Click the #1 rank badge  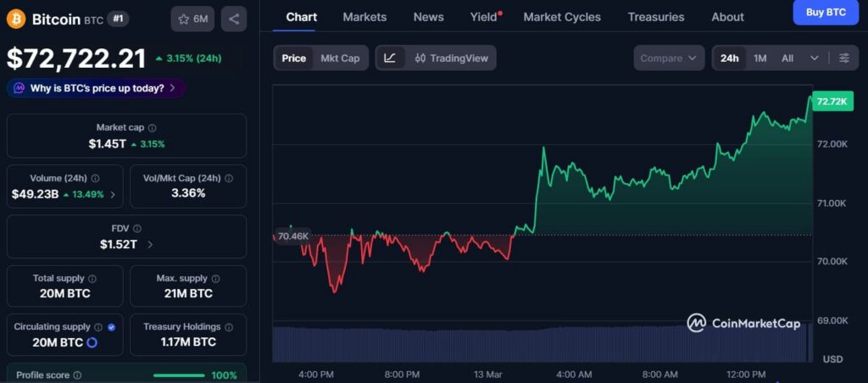click(117, 19)
